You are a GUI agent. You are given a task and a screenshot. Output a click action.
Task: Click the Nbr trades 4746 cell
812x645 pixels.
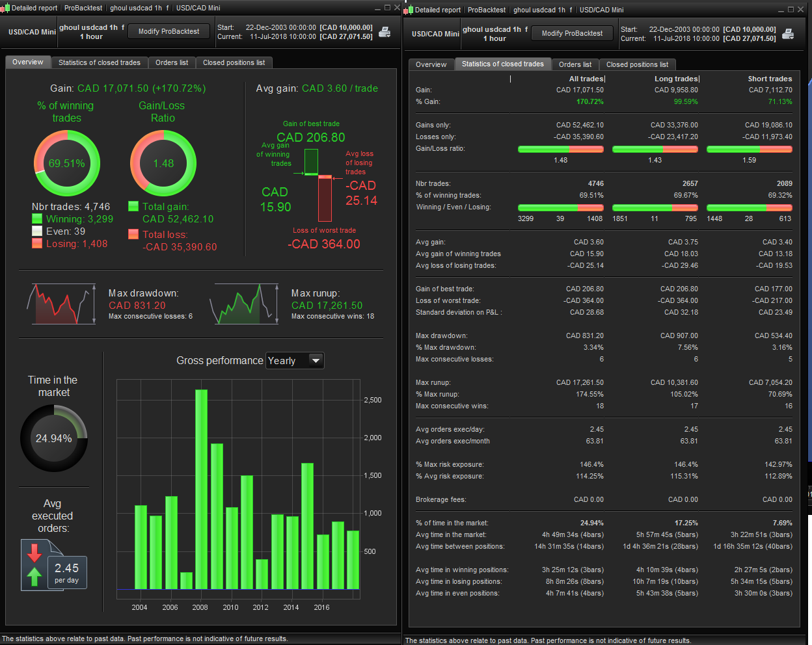596,183
